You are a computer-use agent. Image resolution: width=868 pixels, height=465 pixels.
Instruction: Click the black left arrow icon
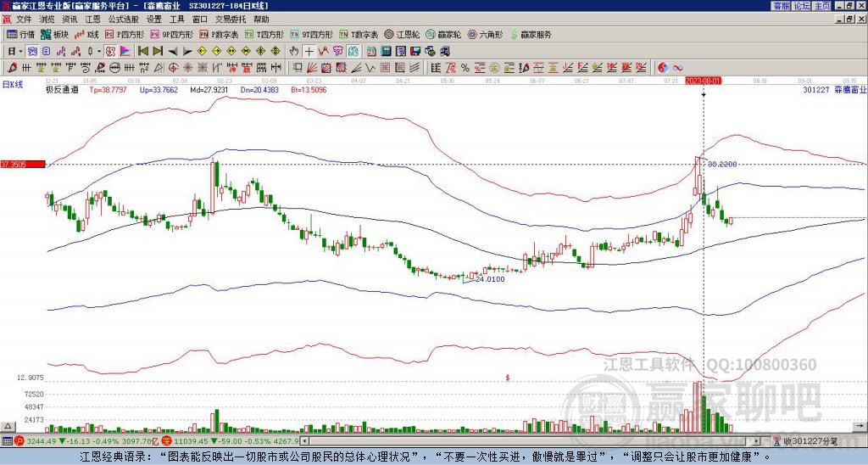(173, 51)
